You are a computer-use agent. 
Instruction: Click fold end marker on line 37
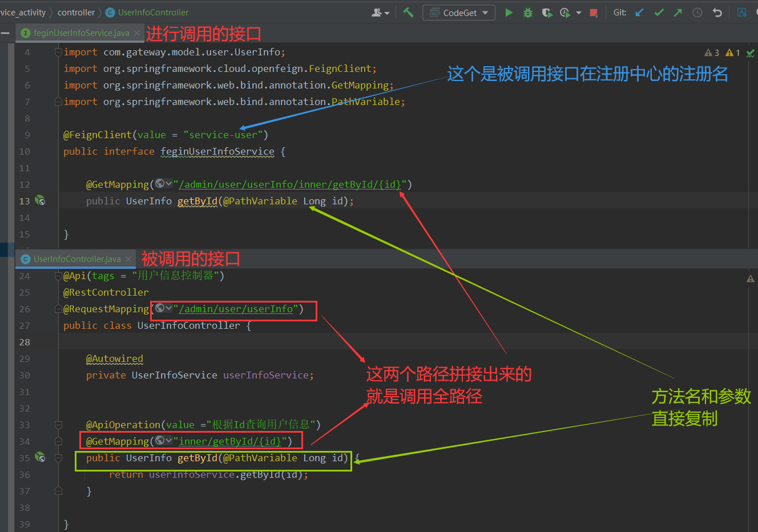pos(58,491)
